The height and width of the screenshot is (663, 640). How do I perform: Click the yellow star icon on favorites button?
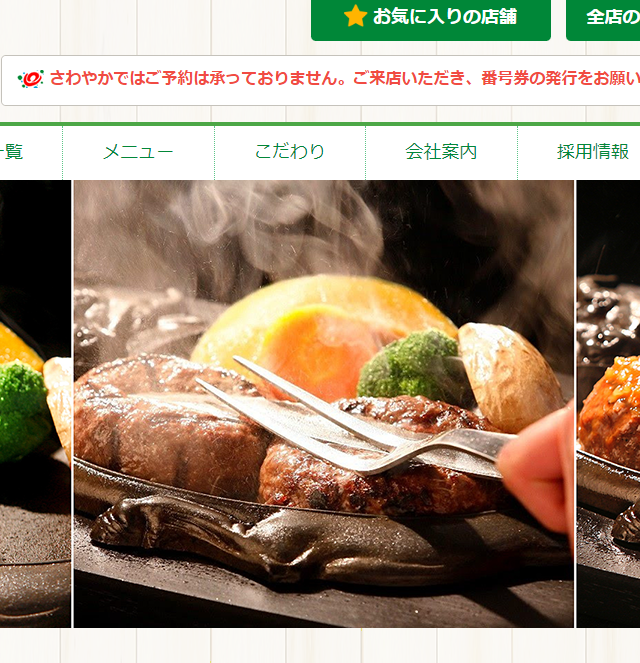355,16
